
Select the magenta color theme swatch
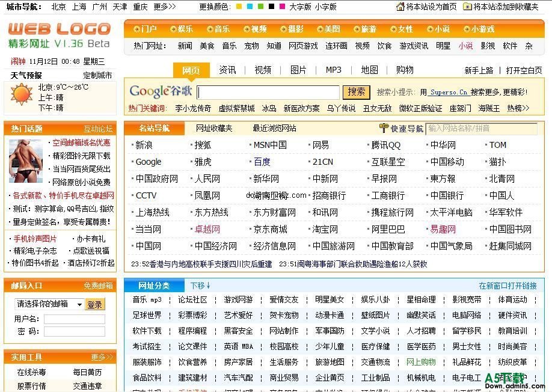click(x=282, y=7)
